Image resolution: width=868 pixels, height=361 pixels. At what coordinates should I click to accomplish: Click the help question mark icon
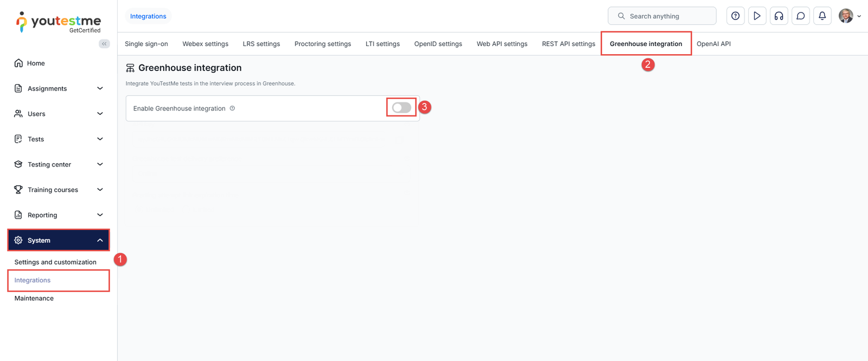tap(735, 16)
